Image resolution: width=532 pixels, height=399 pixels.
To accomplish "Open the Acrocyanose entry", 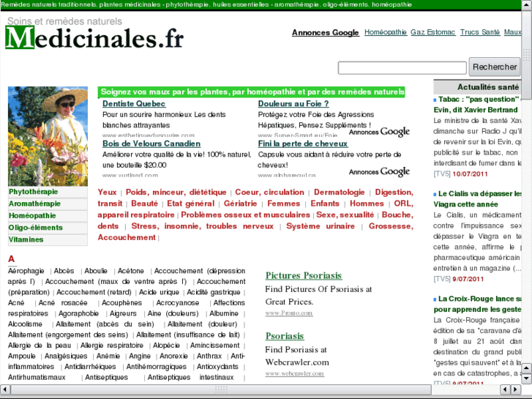I will click(178, 303).
